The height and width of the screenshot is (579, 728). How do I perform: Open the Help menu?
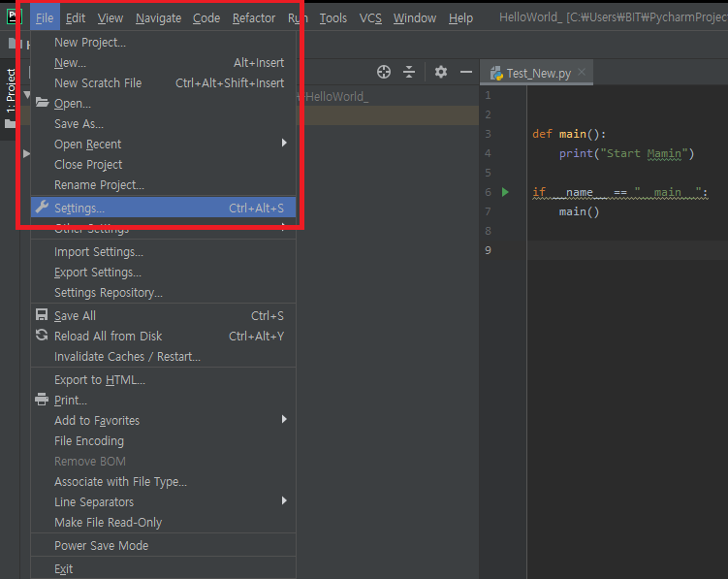(x=460, y=18)
